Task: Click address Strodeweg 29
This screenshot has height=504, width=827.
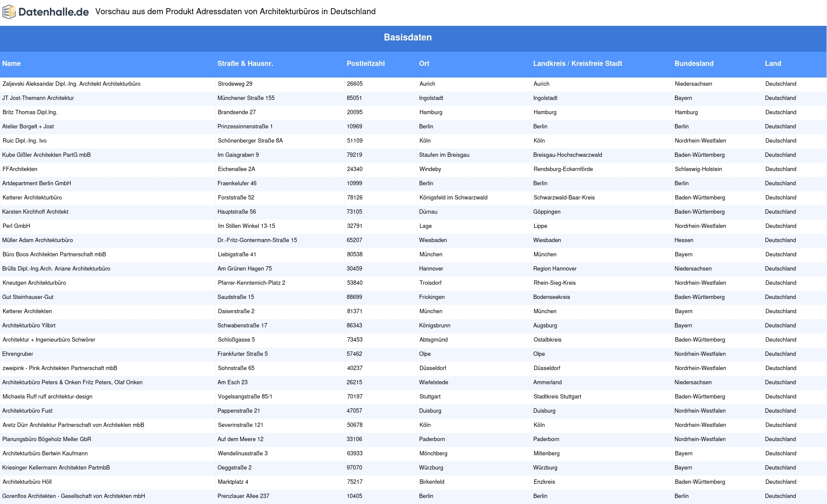Action: tap(235, 84)
